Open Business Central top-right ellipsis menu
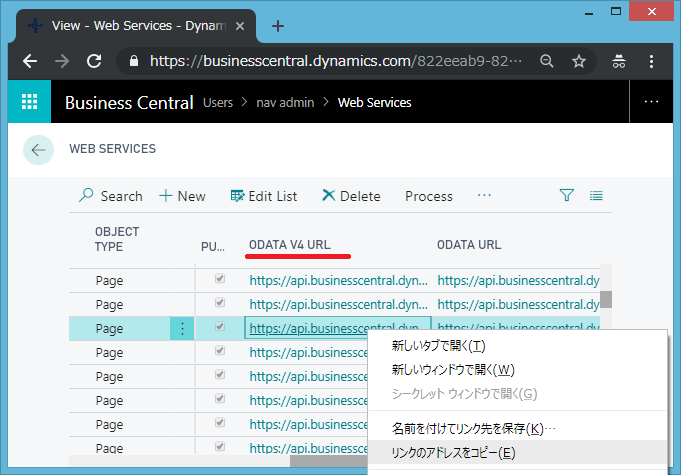The width and height of the screenshot is (681, 475). point(652,102)
